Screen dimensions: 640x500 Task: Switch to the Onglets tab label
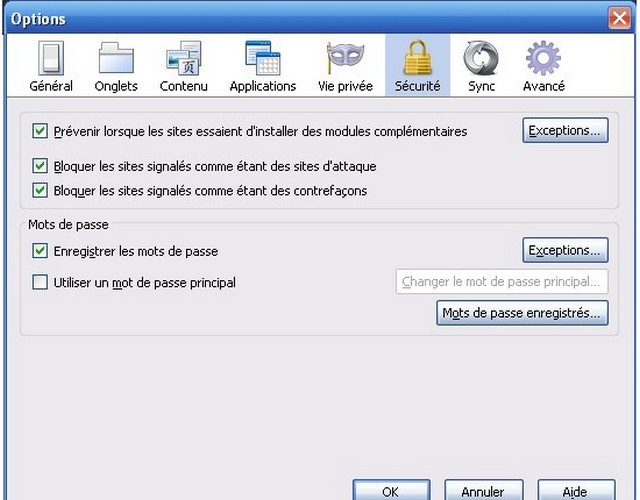[116, 86]
